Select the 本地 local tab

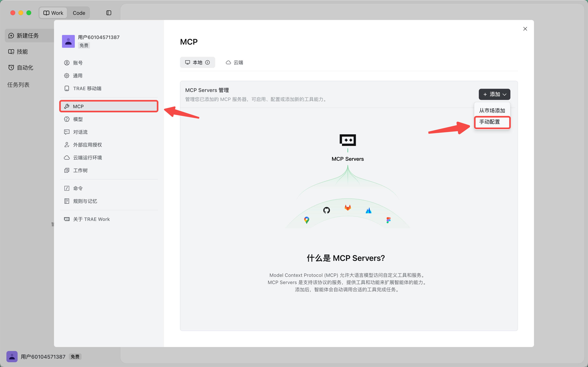(197, 62)
